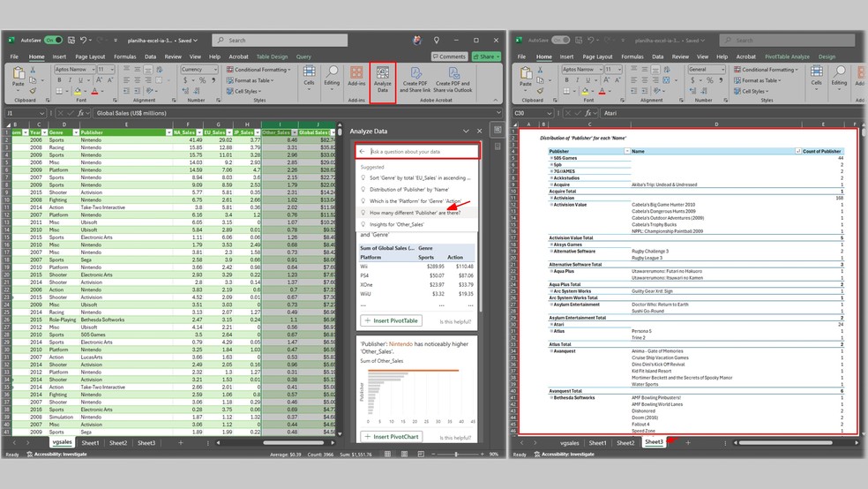The height and width of the screenshot is (489, 868).
Task: Click the Percent Style icon in left window
Action: tap(202, 80)
